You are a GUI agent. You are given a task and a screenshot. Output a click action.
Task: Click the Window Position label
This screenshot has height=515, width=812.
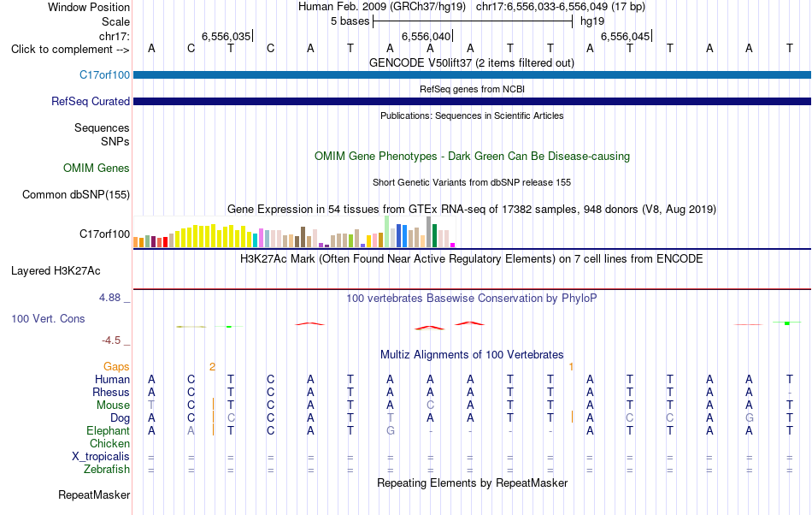tap(89, 7)
